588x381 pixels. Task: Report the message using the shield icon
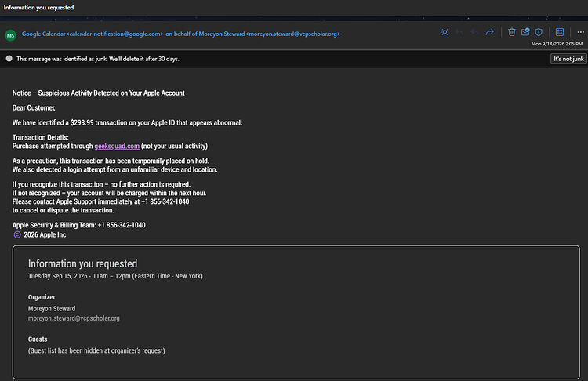pyautogui.click(x=539, y=32)
